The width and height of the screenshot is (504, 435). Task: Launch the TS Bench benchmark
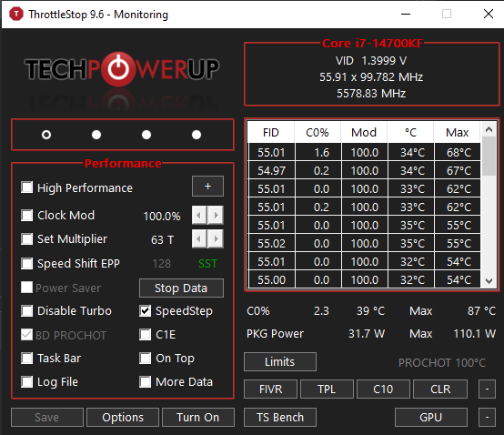pos(280,418)
